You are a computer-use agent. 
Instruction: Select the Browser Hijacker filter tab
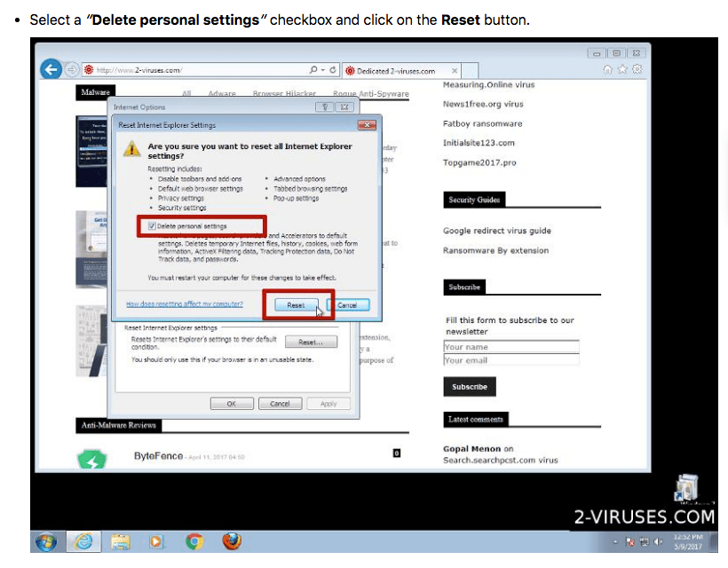click(x=284, y=94)
